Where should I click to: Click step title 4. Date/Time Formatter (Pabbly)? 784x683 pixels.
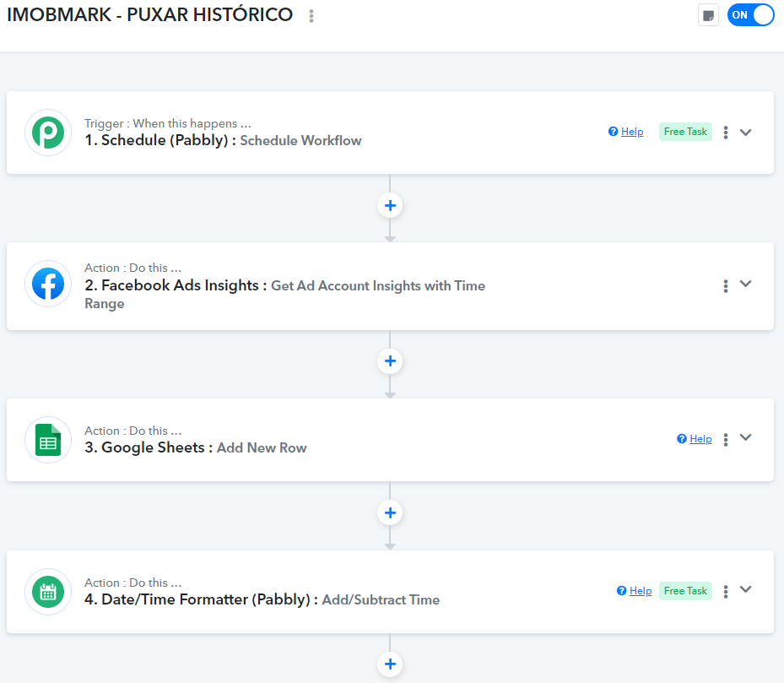coord(201,599)
